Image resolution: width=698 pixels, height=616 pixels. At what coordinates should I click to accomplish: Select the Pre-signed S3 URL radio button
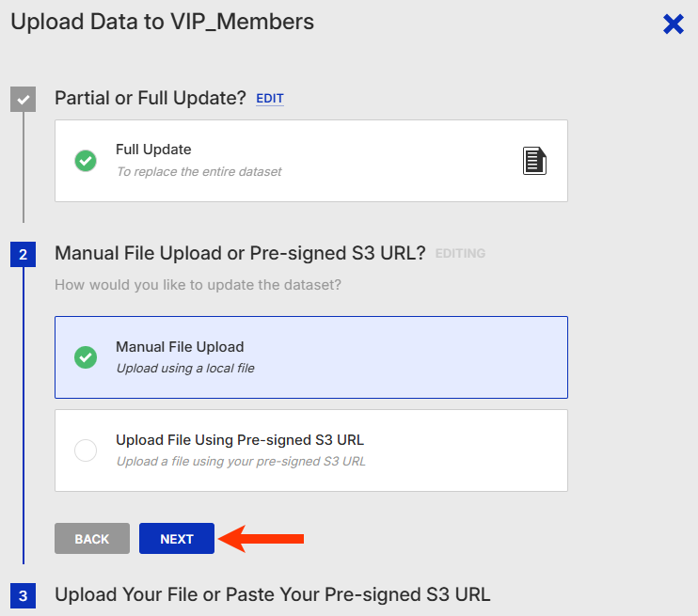pyautogui.click(x=86, y=450)
